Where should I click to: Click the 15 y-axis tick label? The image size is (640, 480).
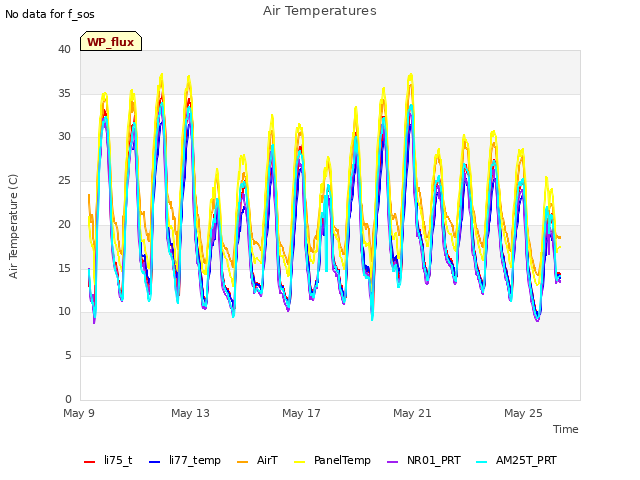pos(64,268)
